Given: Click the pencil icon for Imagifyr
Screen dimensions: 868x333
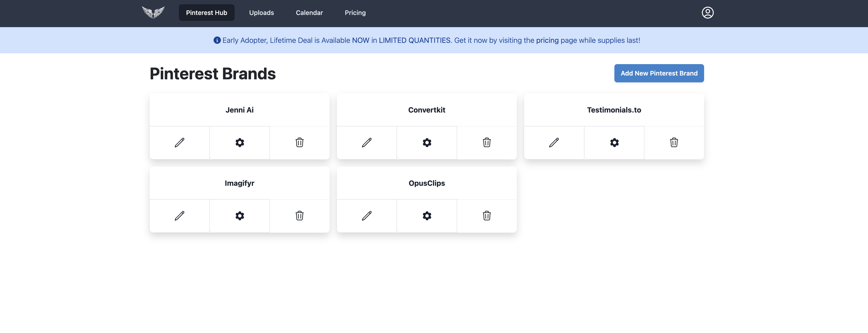Looking at the screenshot, I should tap(180, 216).
